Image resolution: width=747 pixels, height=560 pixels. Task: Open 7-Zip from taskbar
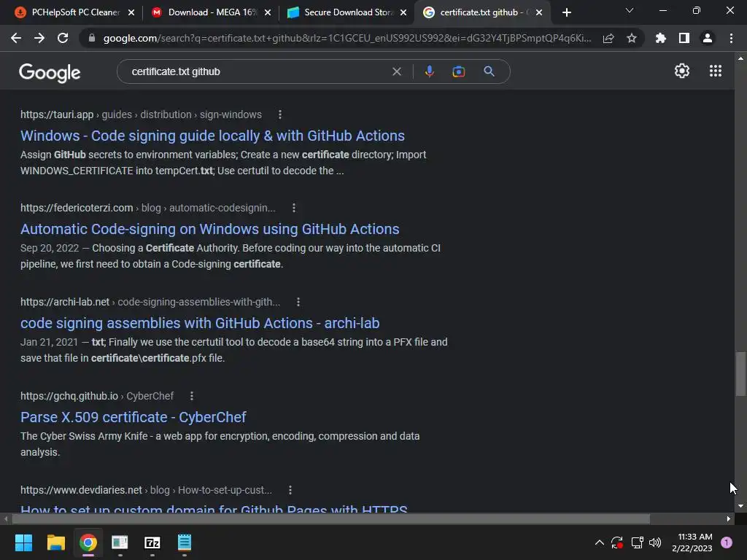pos(152,542)
